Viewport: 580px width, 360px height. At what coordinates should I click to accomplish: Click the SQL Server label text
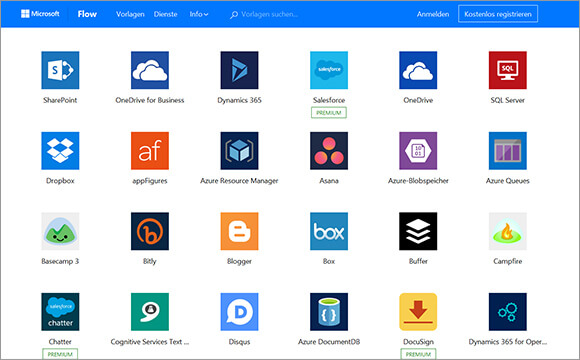(508, 100)
